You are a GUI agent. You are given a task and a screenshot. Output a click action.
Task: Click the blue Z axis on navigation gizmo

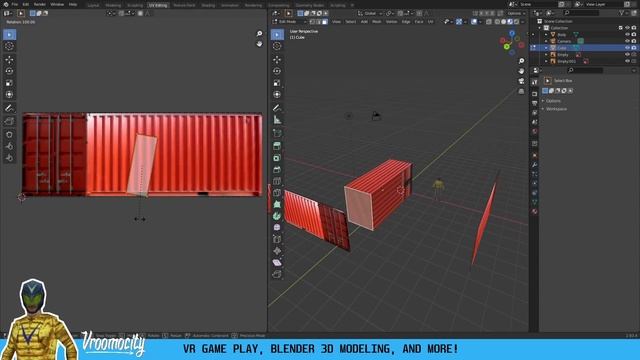[511, 33]
